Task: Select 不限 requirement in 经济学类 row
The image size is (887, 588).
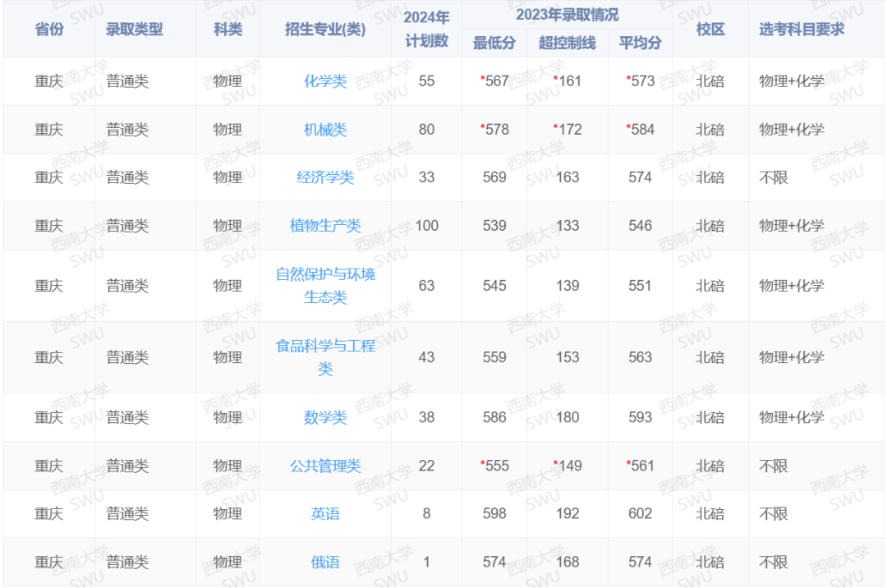Action: (774, 177)
